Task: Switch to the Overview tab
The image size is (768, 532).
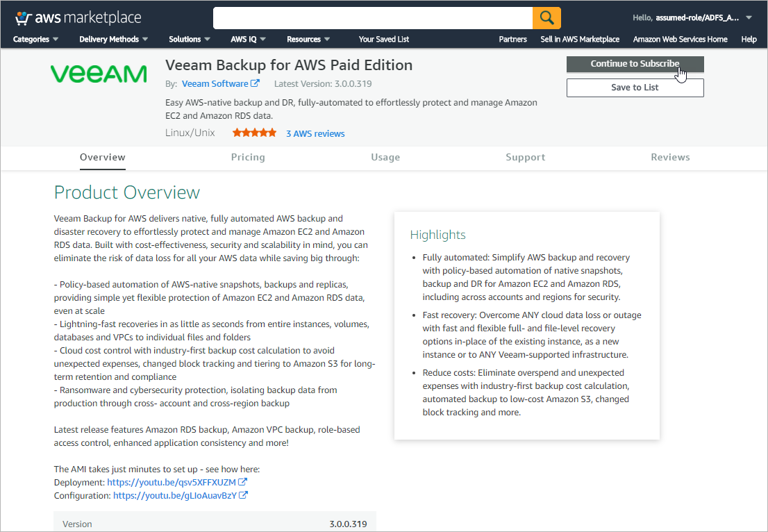Action: tap(102, 157)
